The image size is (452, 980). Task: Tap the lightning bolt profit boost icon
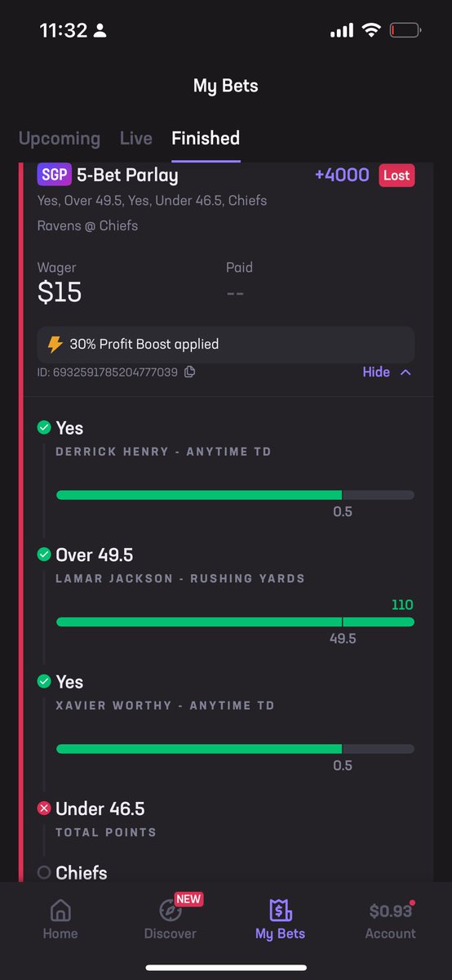[55, 344]
